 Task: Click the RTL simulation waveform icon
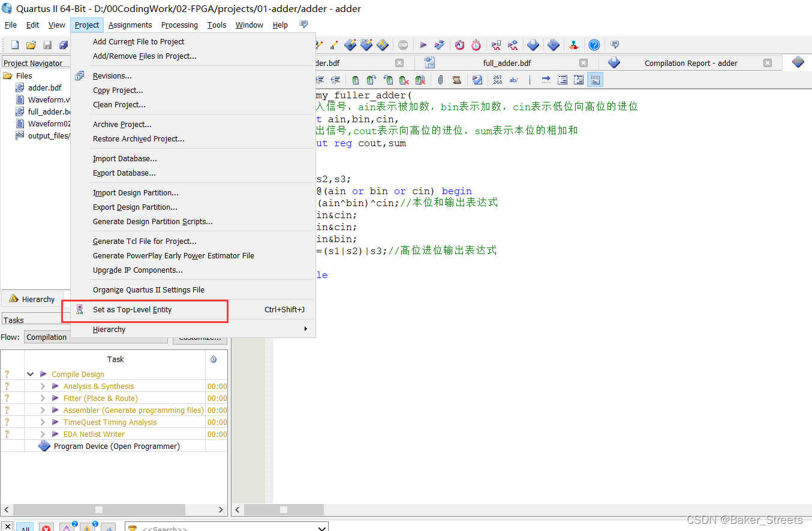click(x=497, y=45)
